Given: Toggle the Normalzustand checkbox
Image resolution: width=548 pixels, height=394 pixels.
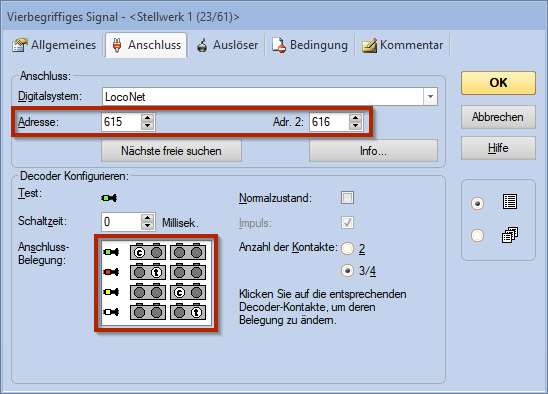Looking at the screenshot, I should coord(347,198).
